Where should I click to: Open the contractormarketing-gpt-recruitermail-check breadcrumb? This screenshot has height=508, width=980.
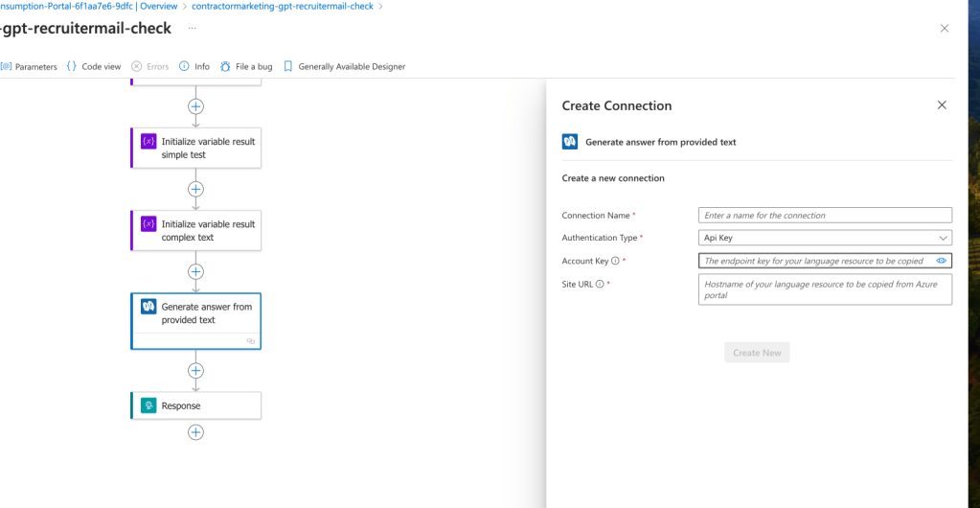(x=282, y=7)
